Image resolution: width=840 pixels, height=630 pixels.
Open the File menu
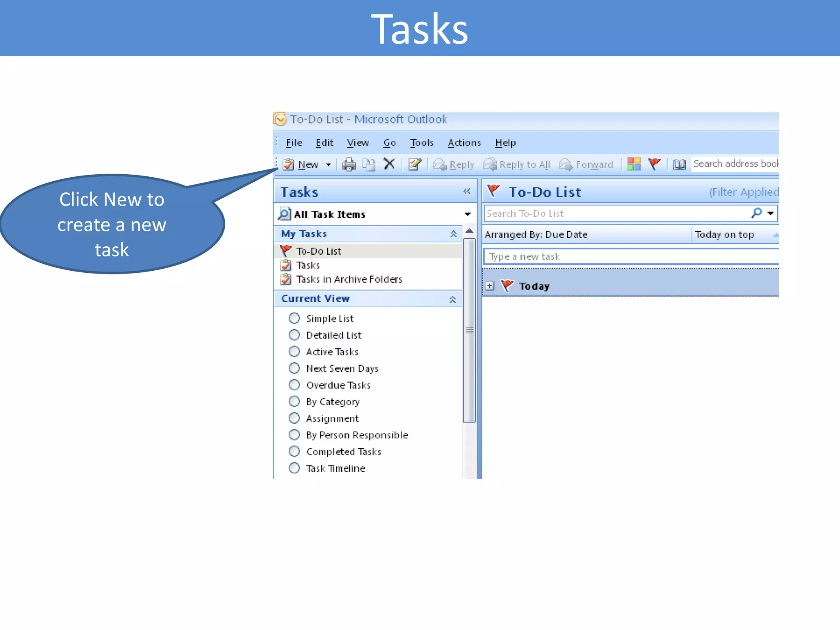(294, 143)
